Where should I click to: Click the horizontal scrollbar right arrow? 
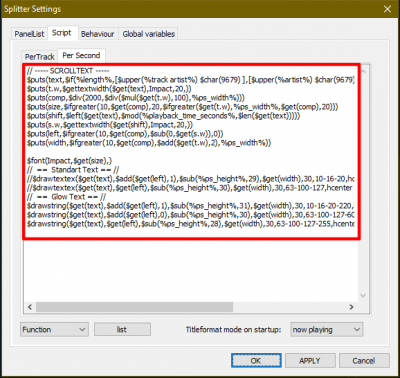tap(351, 307)
